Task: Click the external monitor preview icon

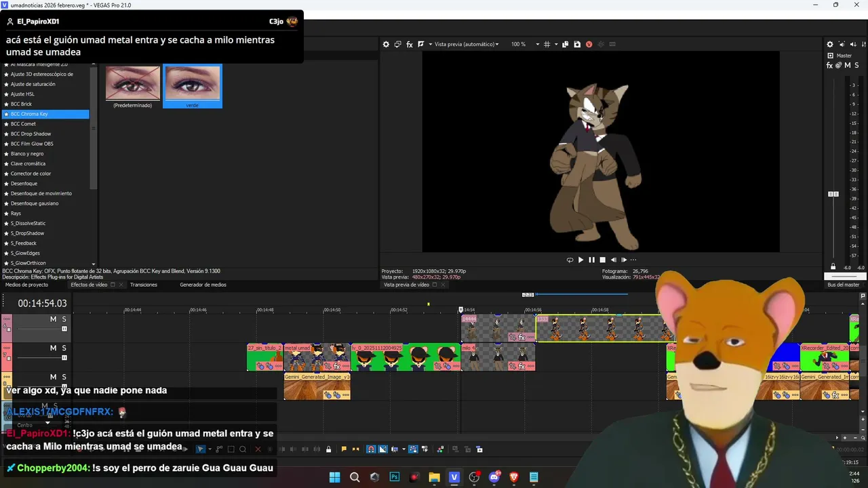Action: coord(398,44)
